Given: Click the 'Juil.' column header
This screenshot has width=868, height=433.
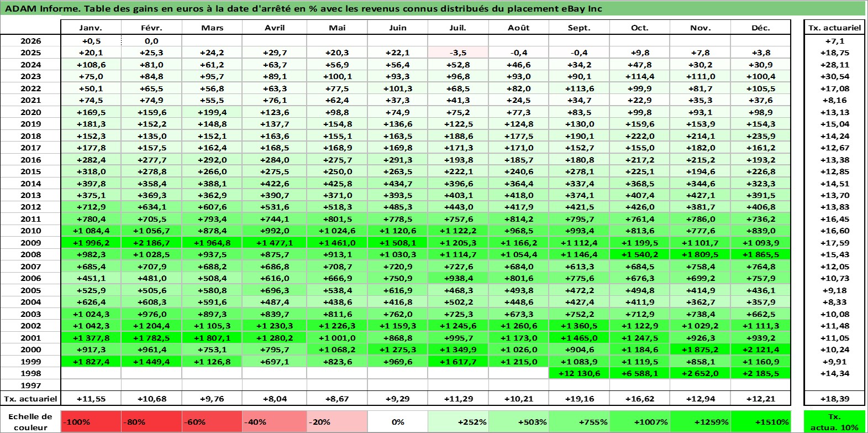Looking at the screenshot, I should [x=458, y=28].
